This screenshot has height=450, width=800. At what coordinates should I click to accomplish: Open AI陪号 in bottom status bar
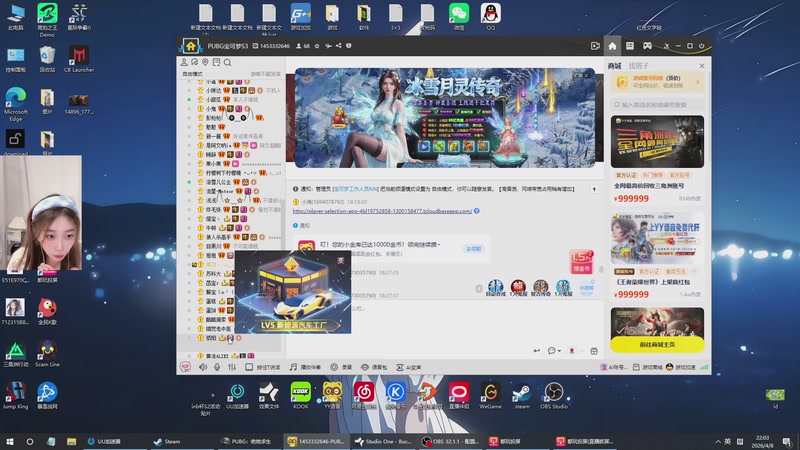click(614, 367)
